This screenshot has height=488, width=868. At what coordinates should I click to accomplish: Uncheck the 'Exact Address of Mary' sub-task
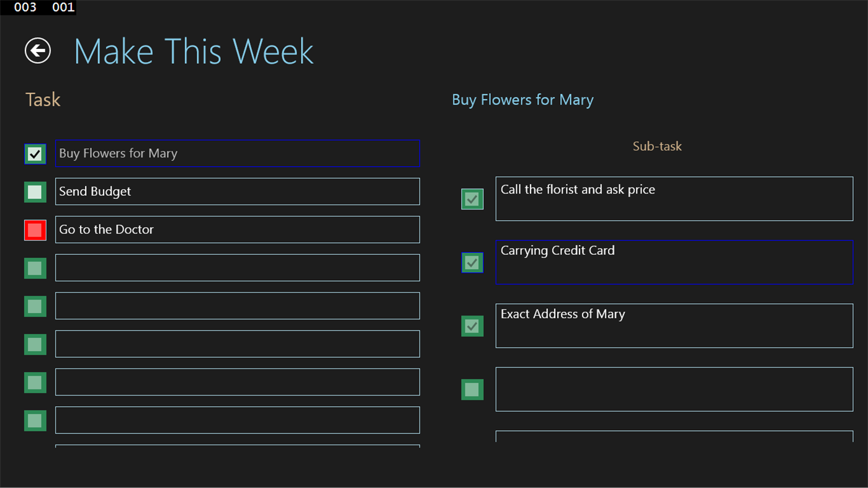[x=472, y=326]
